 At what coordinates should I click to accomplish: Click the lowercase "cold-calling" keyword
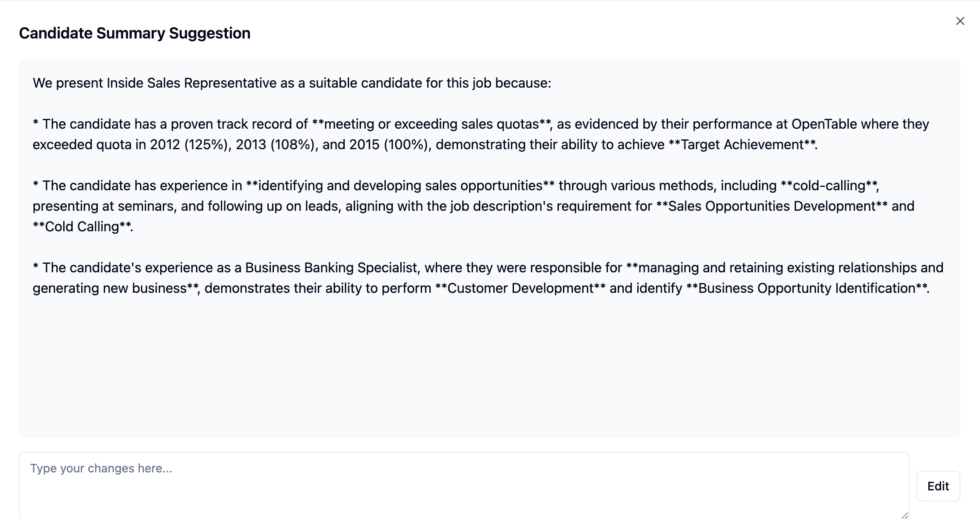829,186
